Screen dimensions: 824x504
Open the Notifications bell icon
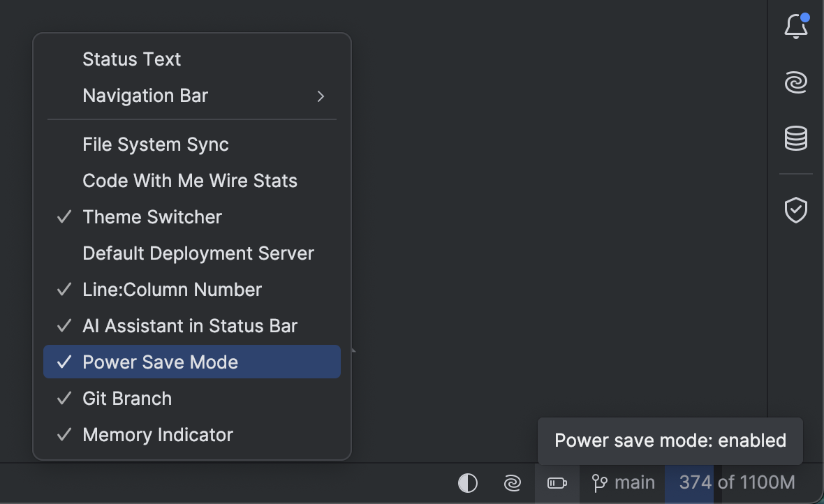(796, 27)
